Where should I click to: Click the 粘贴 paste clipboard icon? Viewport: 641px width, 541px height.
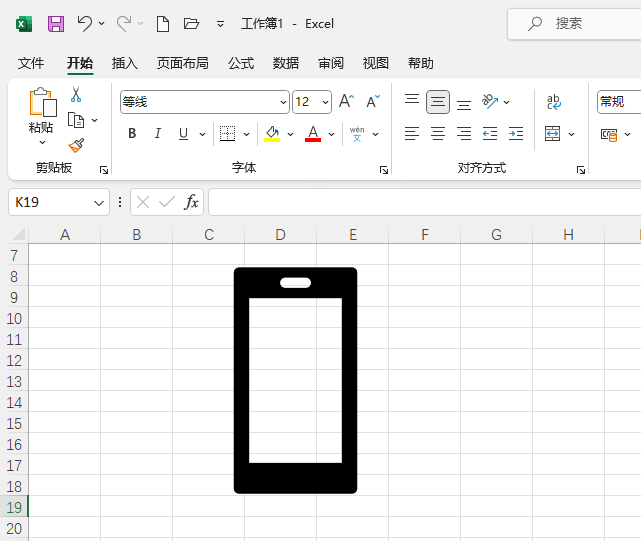pyautogui.click(x=43, y=102)
